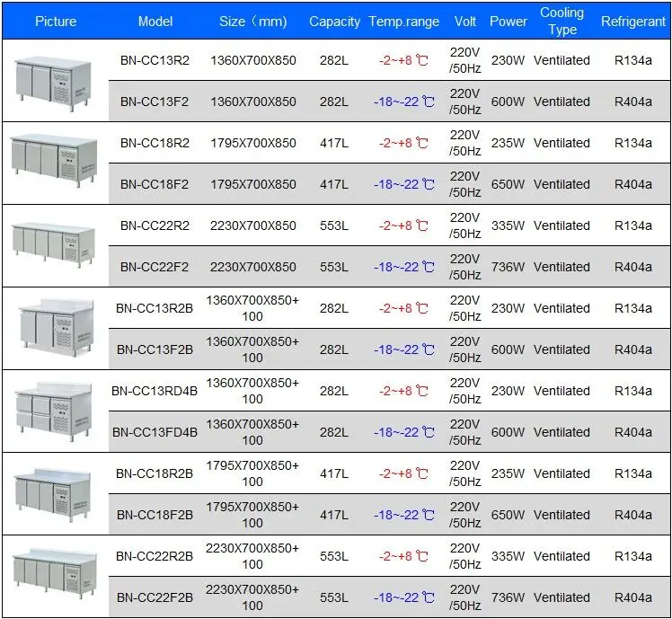Click power 600W in BN-CC13F2 row

pos(508,102)
